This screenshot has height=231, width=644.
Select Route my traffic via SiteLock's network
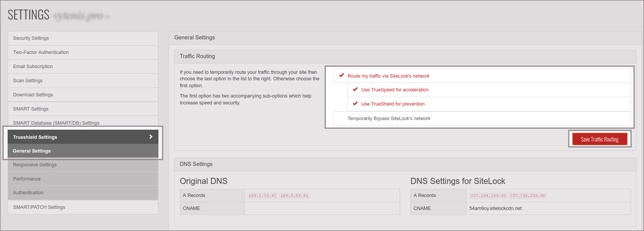click(388, 76)
